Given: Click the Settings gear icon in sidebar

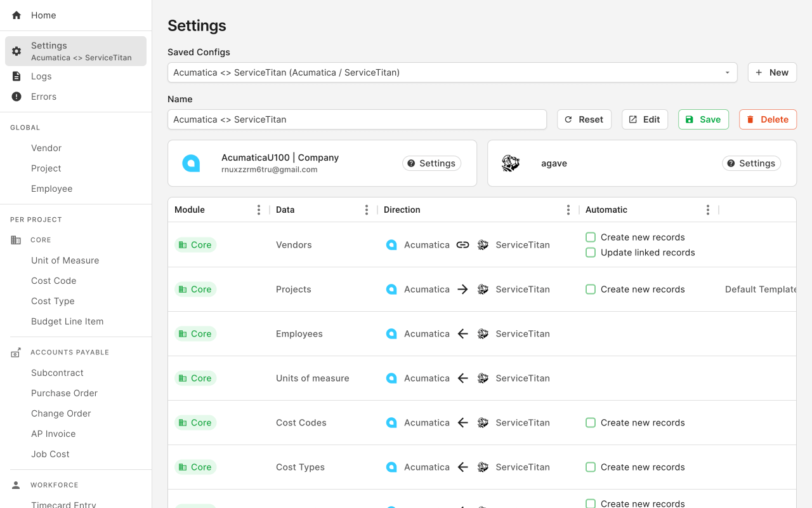Looking at the screenshot, I should click(16, 51).
